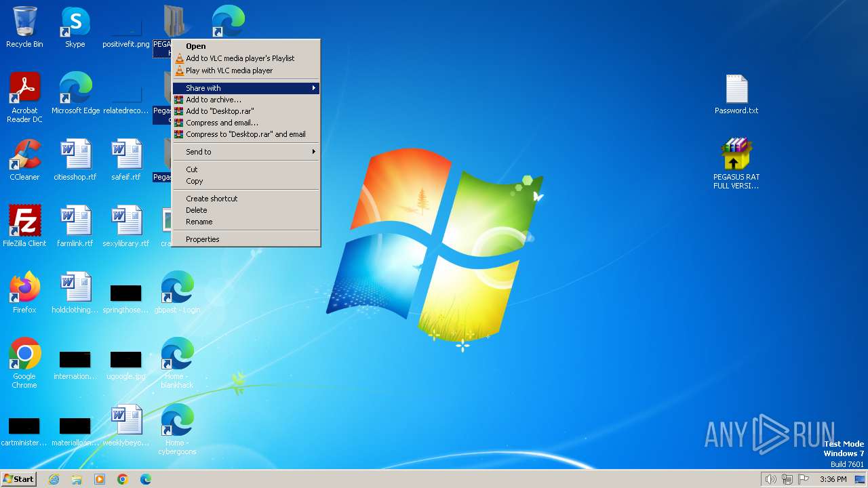The image size is (868, 488).
Task: Select weeklybeyo… document icon
Action: tap(126, 426)
